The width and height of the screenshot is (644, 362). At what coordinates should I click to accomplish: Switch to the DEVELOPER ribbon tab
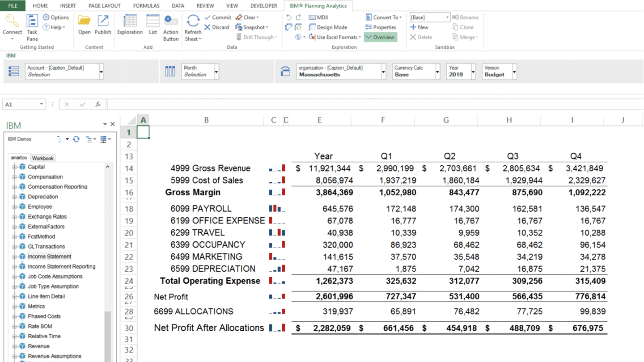[264, 6]
